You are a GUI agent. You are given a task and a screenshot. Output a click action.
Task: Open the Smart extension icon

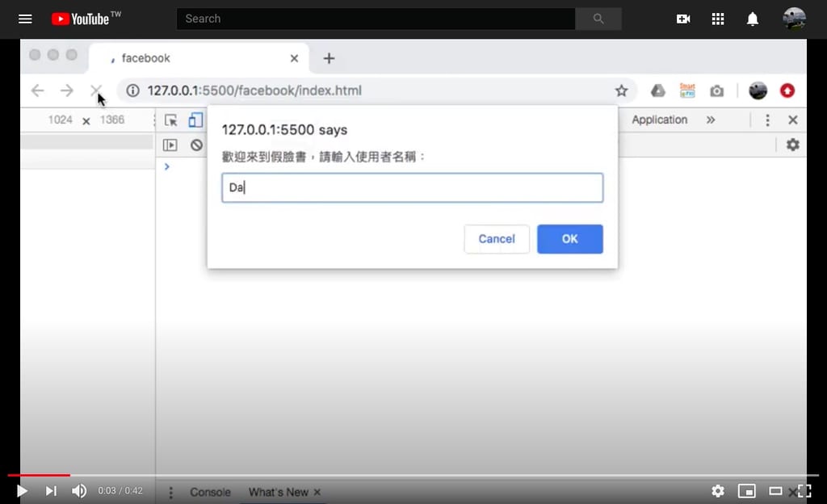[x=687, y=90]
